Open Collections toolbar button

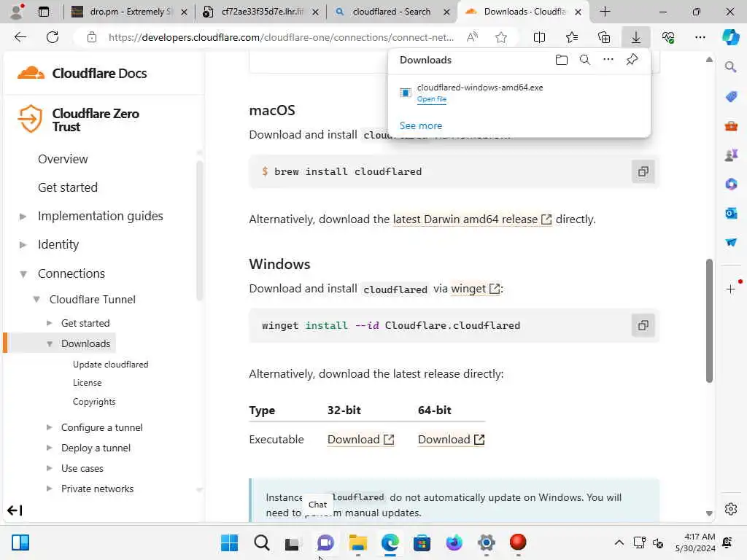click(604, 37)
